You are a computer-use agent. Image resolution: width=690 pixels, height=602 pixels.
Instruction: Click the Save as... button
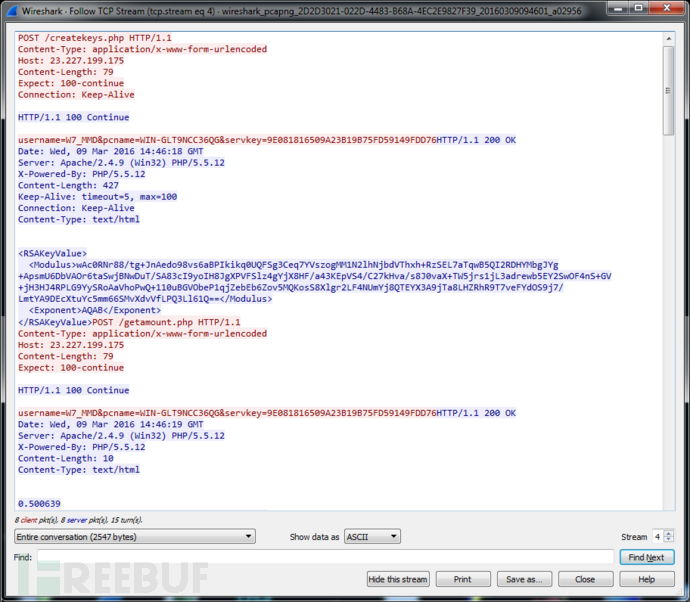524,579
